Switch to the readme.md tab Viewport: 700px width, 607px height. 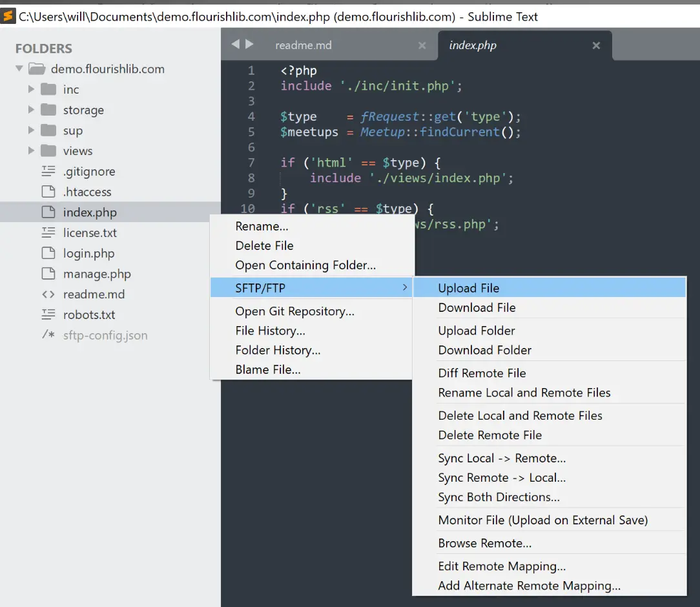[304, 45]
